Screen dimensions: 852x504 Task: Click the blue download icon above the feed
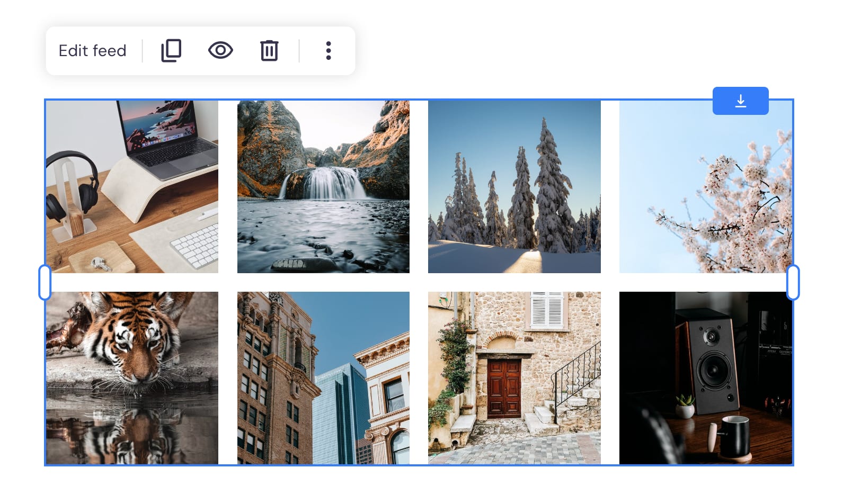pos(741,101)
